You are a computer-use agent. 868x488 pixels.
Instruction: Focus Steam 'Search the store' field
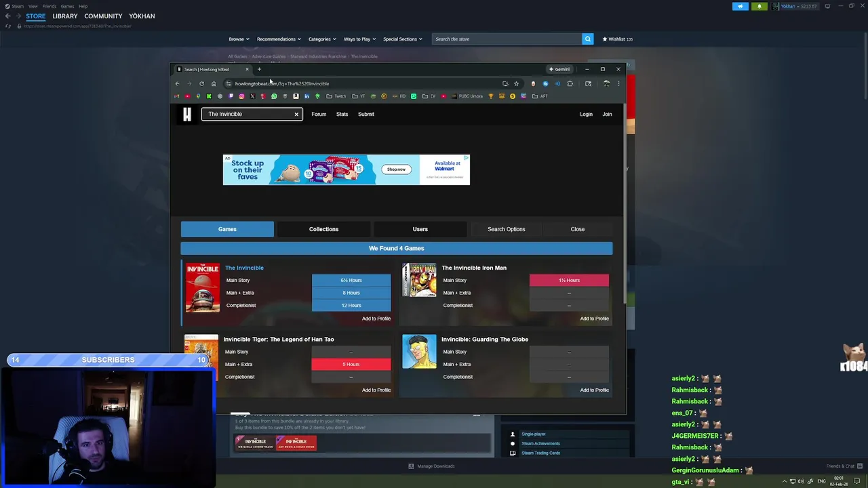pos(507,39)
